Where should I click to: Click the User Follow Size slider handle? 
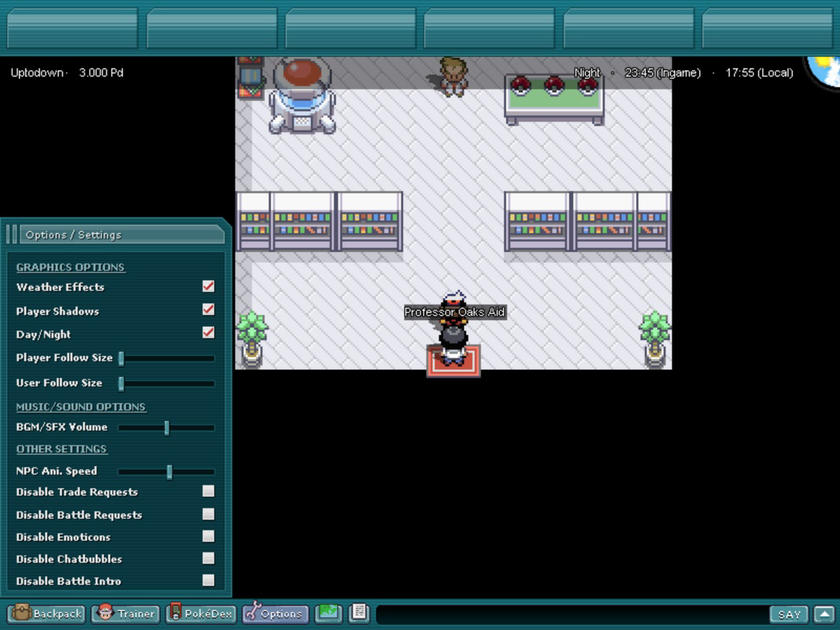click(x=121, y=383)
